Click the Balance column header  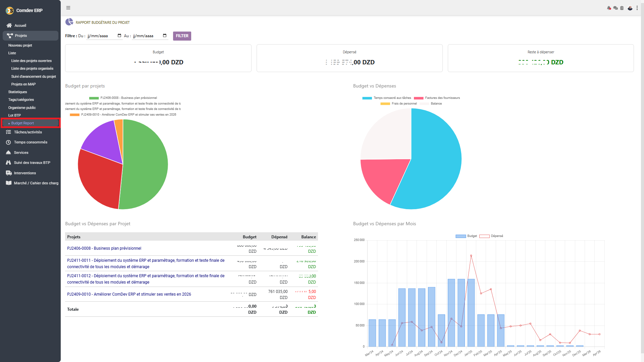tap(309, 237)
